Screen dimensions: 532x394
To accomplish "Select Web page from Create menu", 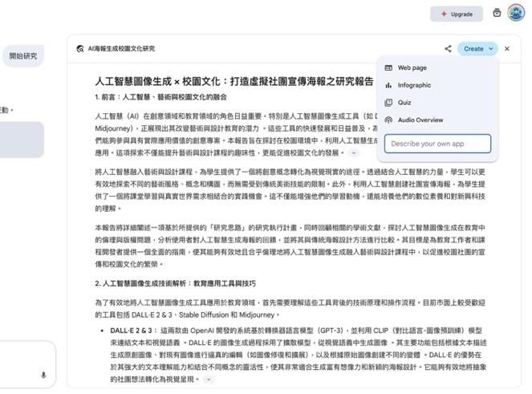I will click(x=412, y=68).
